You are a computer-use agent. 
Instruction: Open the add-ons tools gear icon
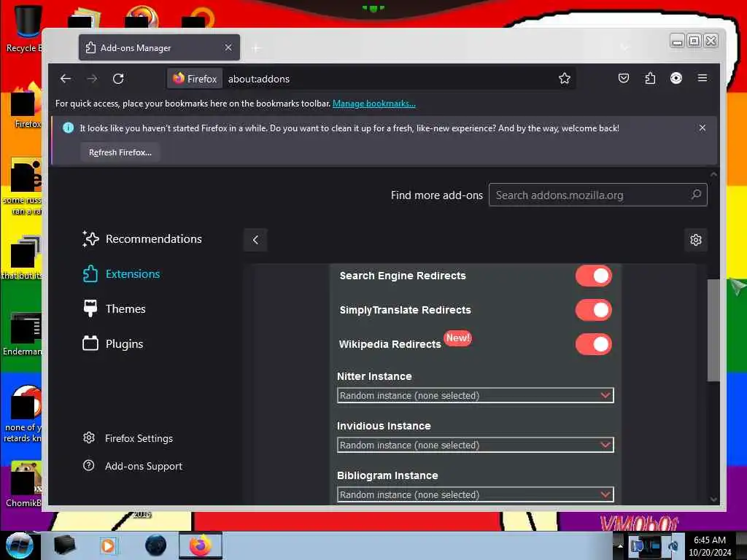pyautogui.click(x=695, y=239)
